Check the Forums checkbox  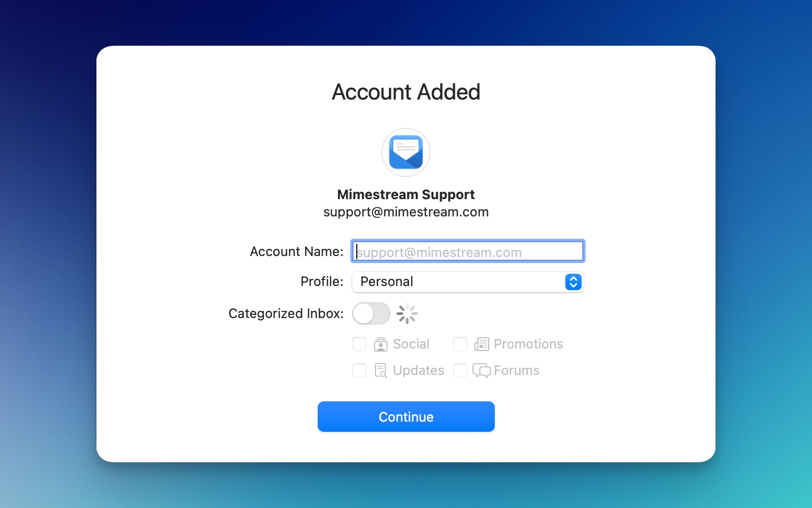pos(461,370)
